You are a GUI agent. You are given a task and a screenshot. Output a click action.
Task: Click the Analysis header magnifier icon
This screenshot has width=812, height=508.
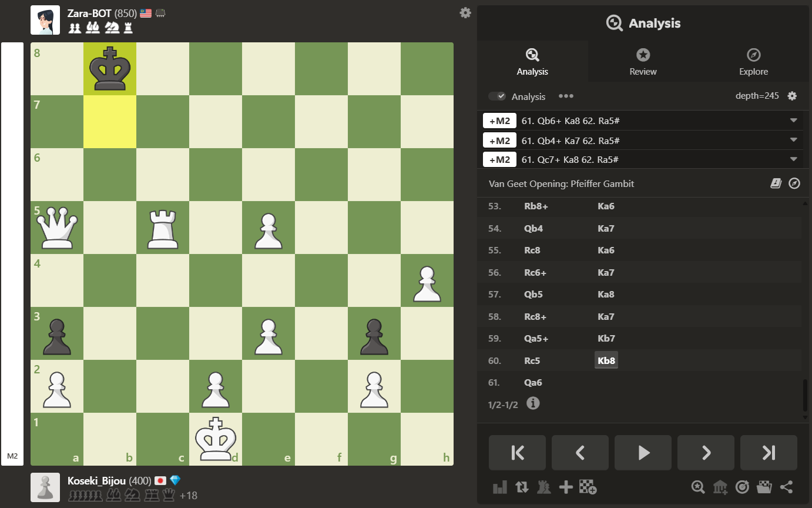click(x=615, y=23)
